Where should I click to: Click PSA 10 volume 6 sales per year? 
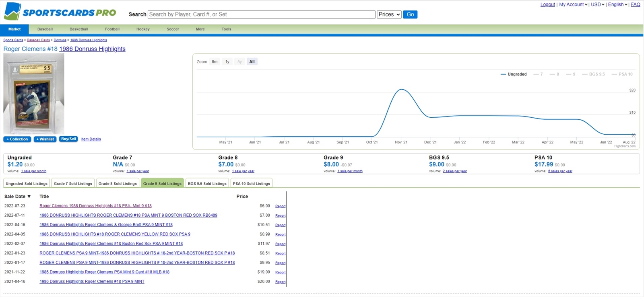pyautogui.click(x=560, y=171)
